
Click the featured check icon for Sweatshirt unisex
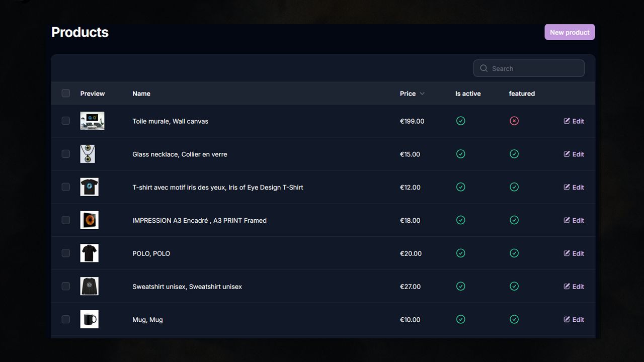[x=514, y=287]
